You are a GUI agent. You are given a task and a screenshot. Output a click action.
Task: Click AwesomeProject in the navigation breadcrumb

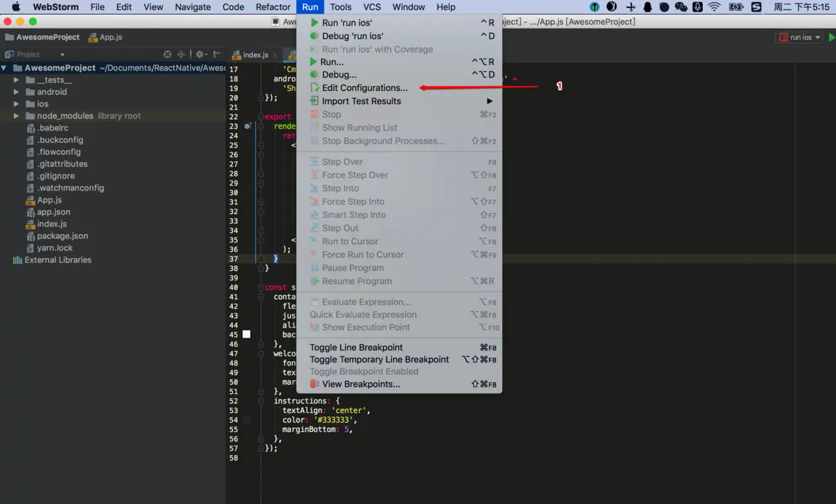[x=42, y=37]
